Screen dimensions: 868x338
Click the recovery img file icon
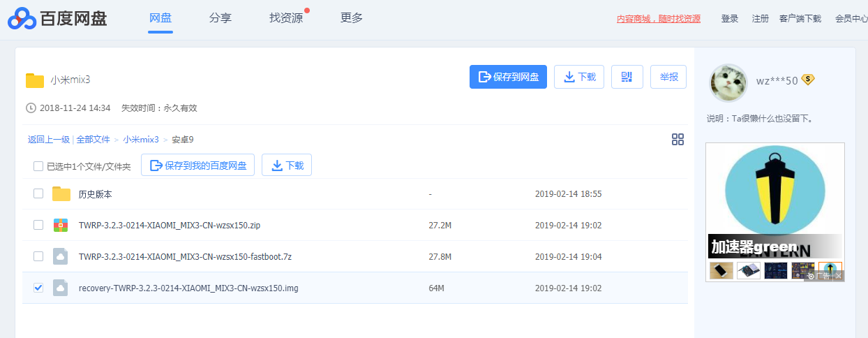tap(61, 287)
